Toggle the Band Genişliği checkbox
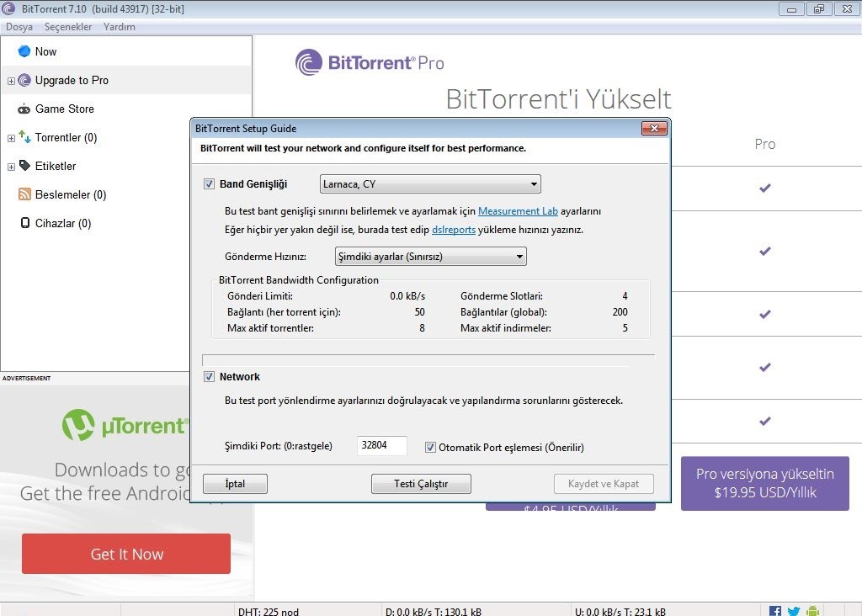Viewport: 862px width, 616px height. click(209, 184)
